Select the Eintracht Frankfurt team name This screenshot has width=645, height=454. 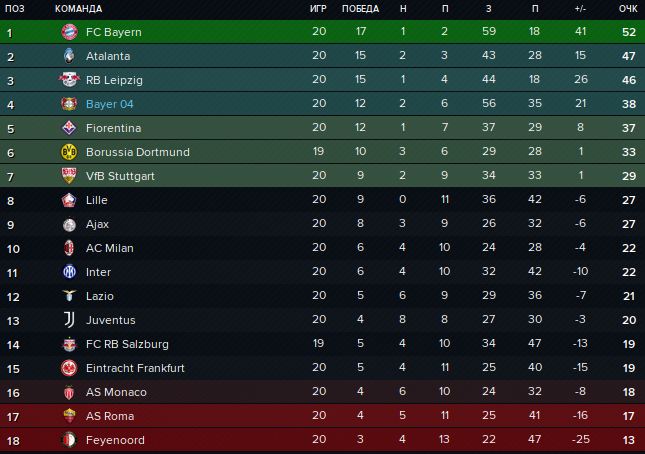tap(135, 368)
